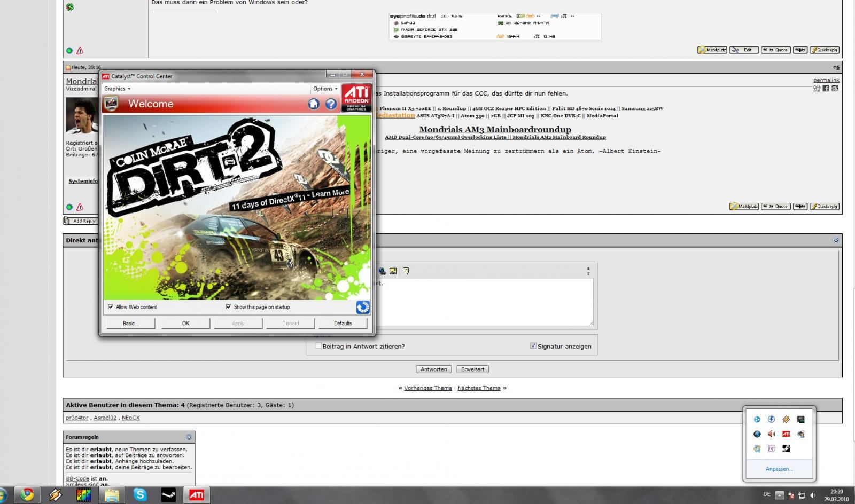Image resolution: width=855 pixels, height=504 pixels.
Task: Click the network tray icon
Action: [802, 495]
